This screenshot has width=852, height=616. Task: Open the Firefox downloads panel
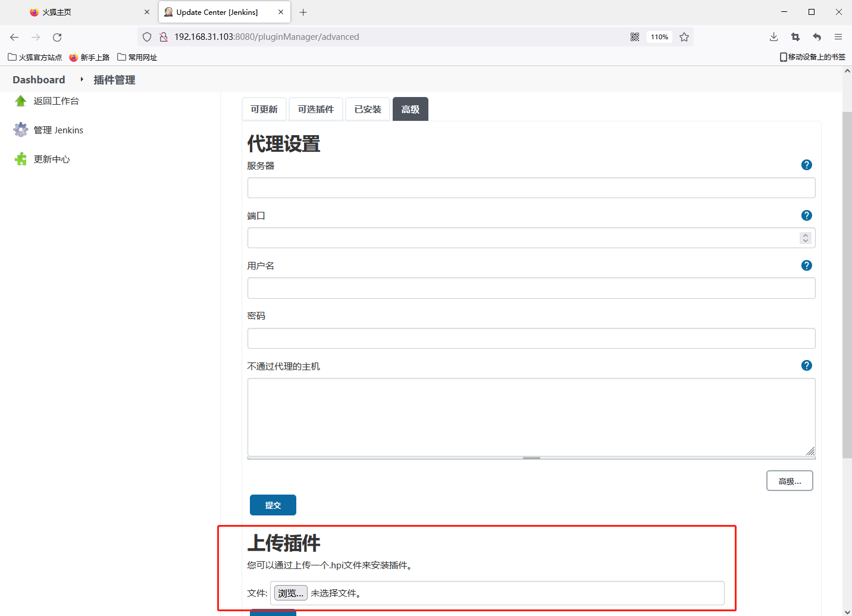point(773,37)
